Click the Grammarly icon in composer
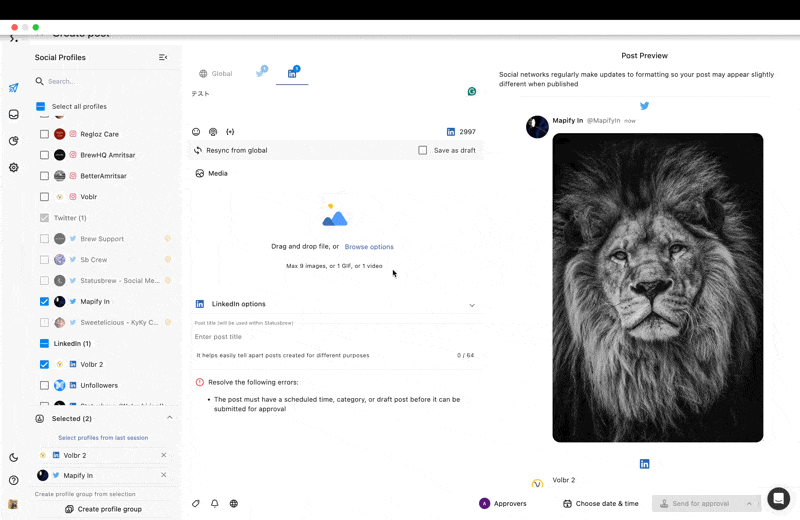 pos(472,91)
